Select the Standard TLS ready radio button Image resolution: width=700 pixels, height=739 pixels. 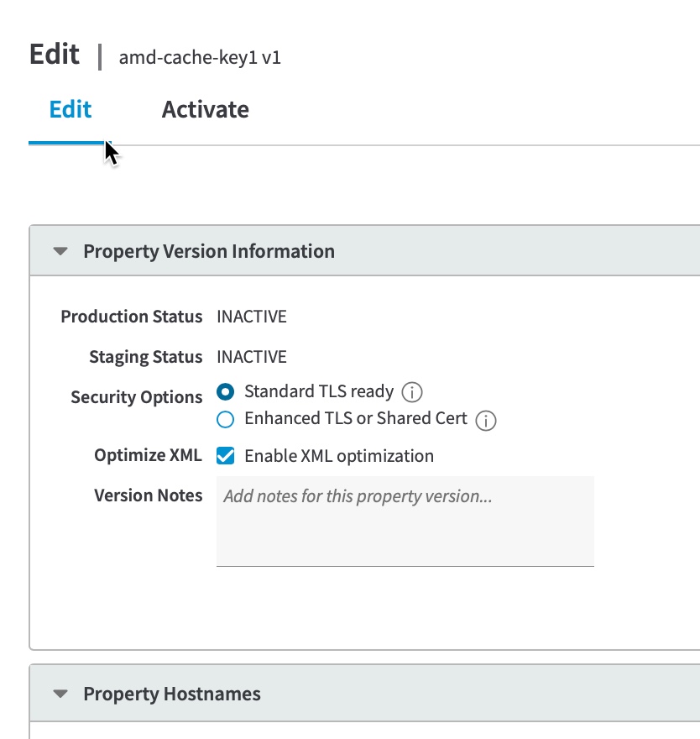[225, 392]
